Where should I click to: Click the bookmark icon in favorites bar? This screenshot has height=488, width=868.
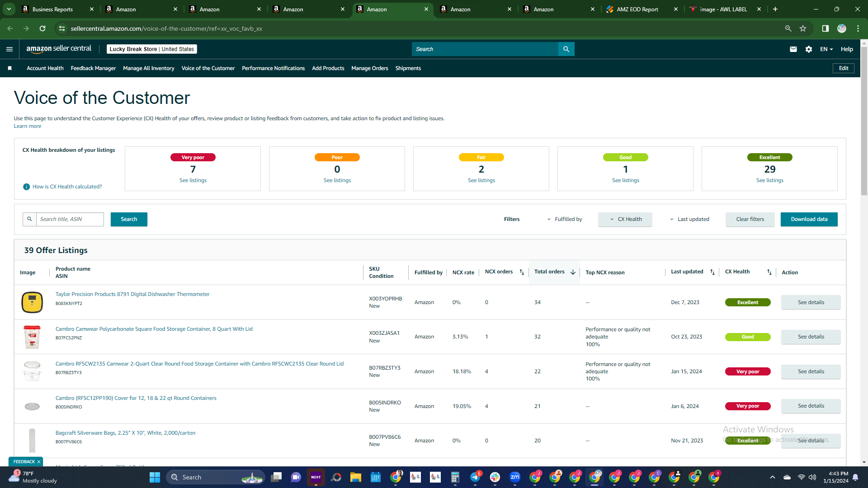[x=10, y=68]
